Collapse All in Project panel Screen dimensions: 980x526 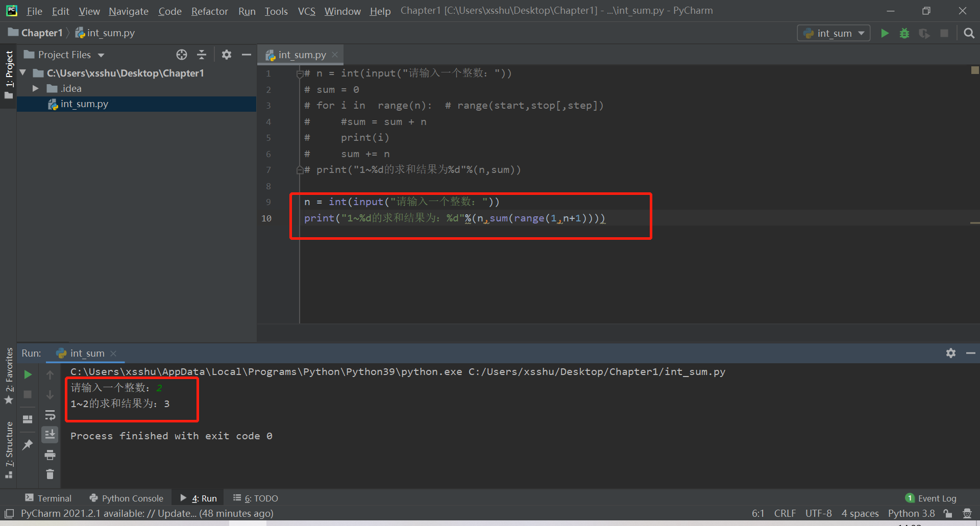pyautogui.click(x=202, y=55)
